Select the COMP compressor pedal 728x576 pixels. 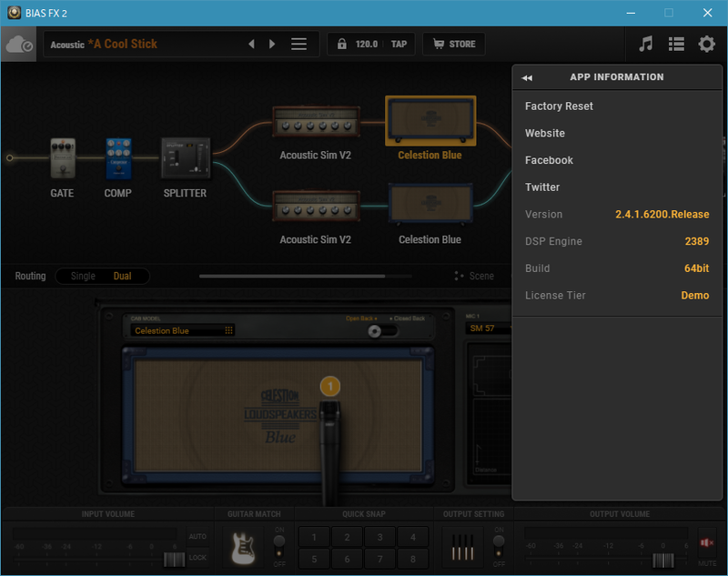(x=118, y=158)
